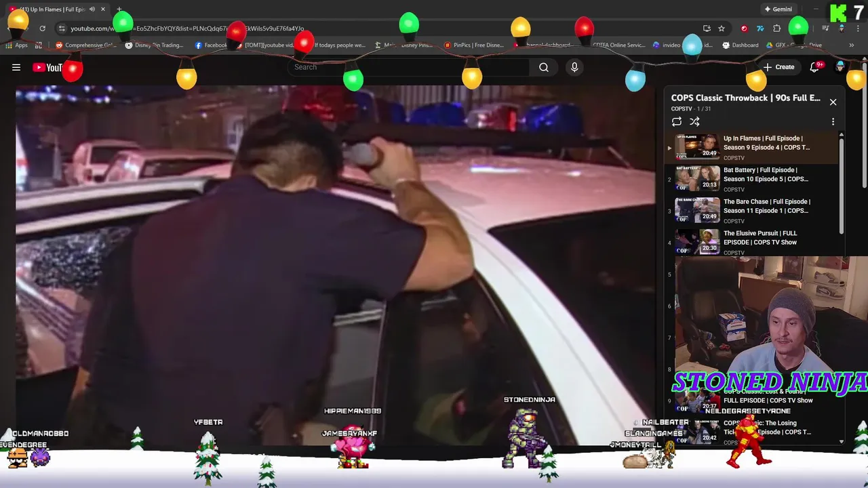Click the YouTube search magnifier button

[x=544, y=67]
